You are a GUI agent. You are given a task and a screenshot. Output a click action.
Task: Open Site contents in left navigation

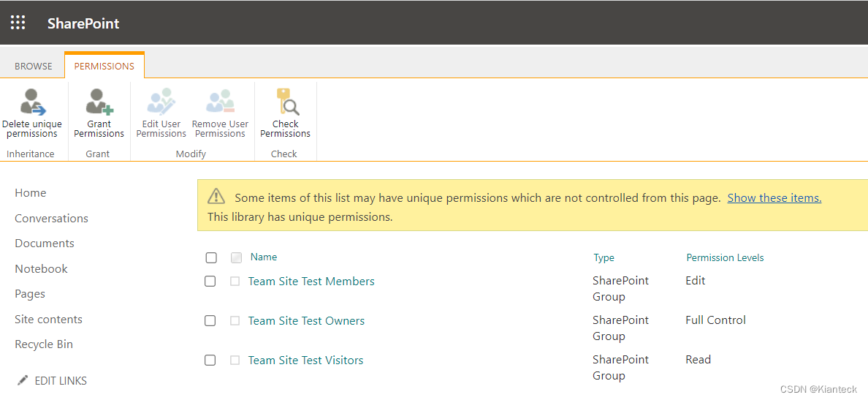(49, 319)
